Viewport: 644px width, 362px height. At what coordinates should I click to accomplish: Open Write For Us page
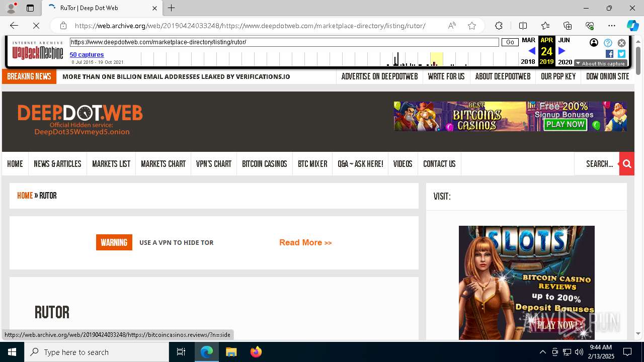pos(446,76)
